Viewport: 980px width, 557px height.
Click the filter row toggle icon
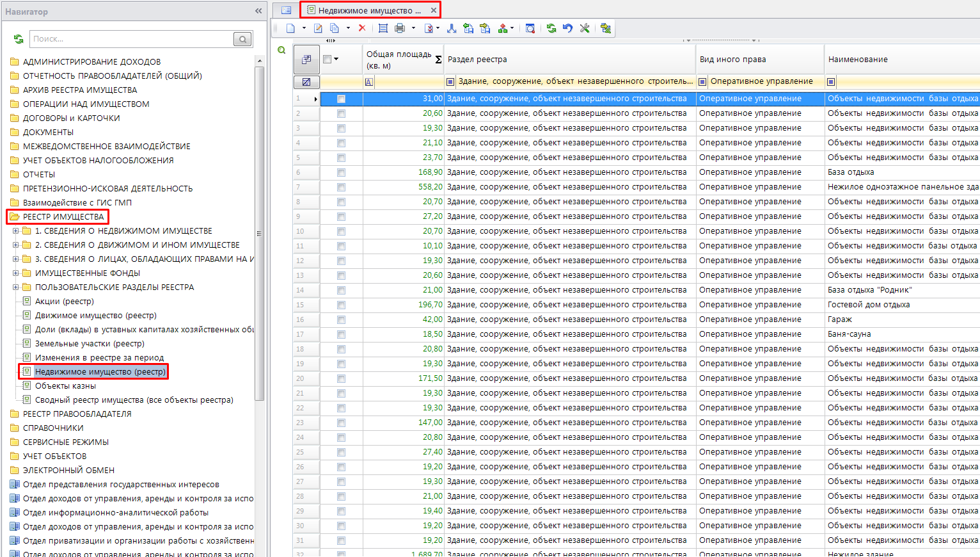pyautogui.click(x=306, y=82)
